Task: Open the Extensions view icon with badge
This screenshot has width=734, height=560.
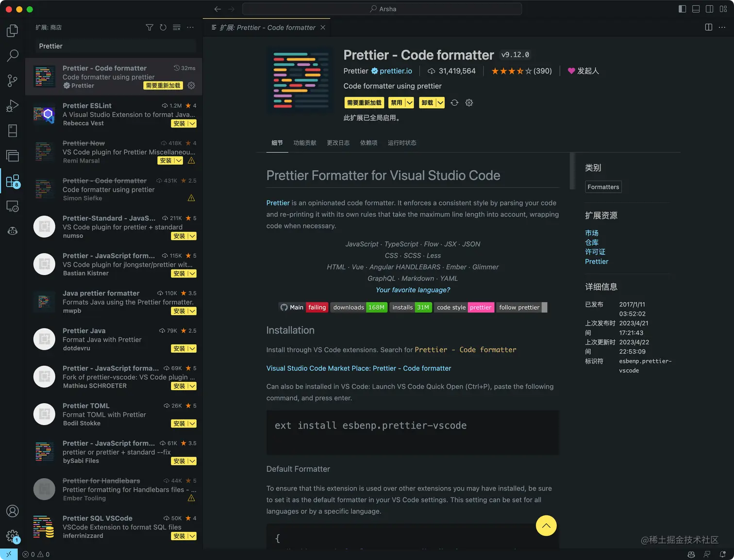Action: (13, 181)
